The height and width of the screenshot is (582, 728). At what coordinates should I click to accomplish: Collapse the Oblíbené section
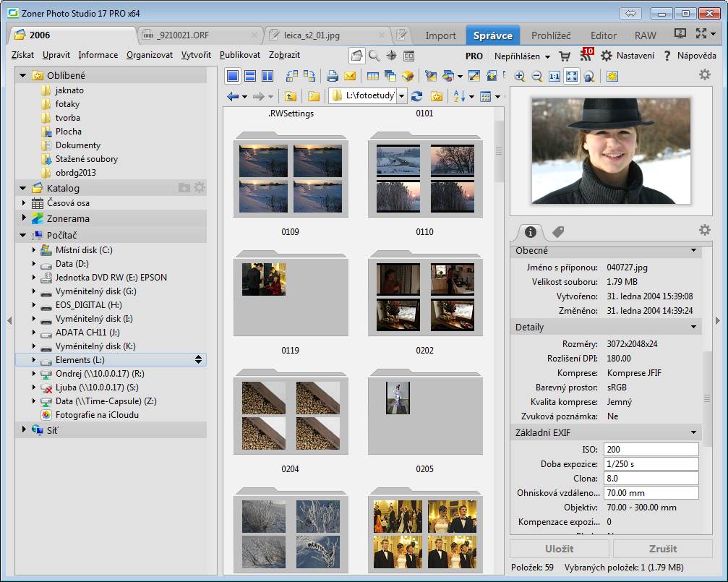pos(23,75)
